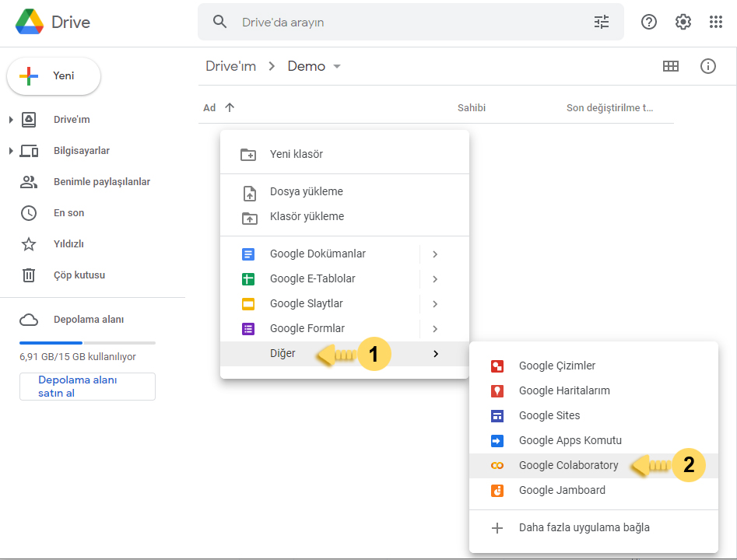Click the Yıldızlı star icon
Image resolution: width=737 pixels, height=560 pixels.
(29, 243)
